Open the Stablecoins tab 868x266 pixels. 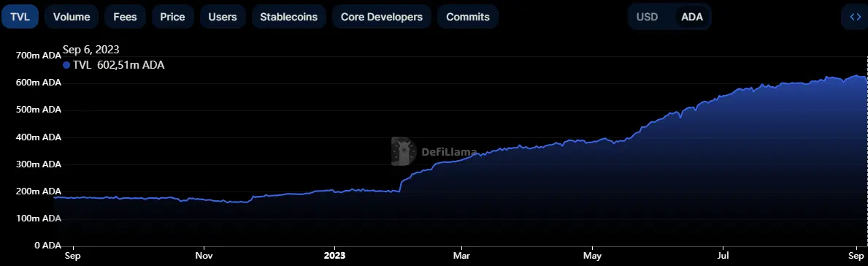(289, 17)
